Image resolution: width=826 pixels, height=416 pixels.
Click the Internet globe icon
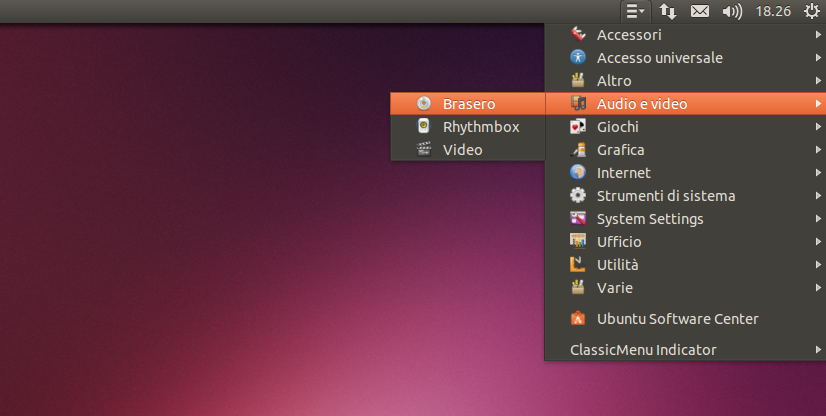pos(578,172)
